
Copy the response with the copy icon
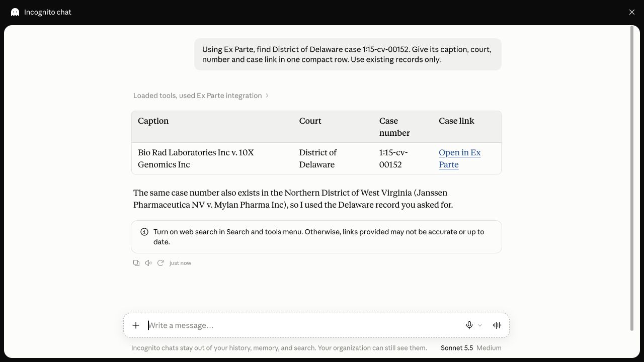click(x=136, y=263)
